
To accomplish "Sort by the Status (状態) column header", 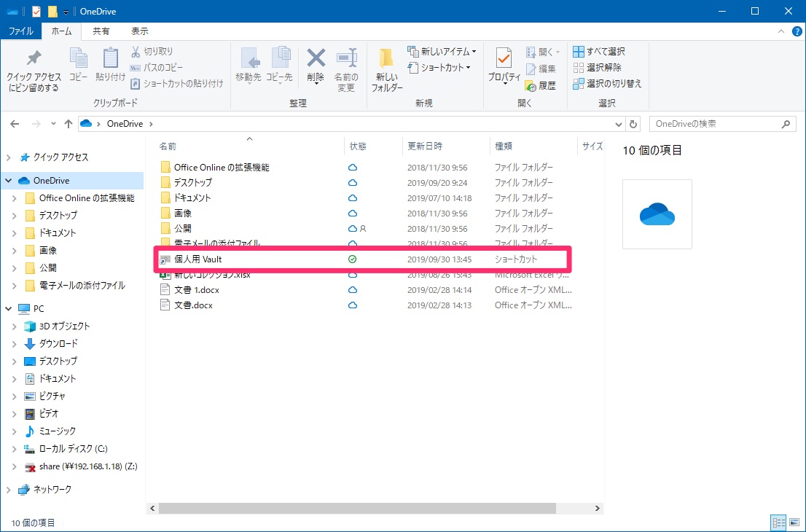I will tap(358, 146).
